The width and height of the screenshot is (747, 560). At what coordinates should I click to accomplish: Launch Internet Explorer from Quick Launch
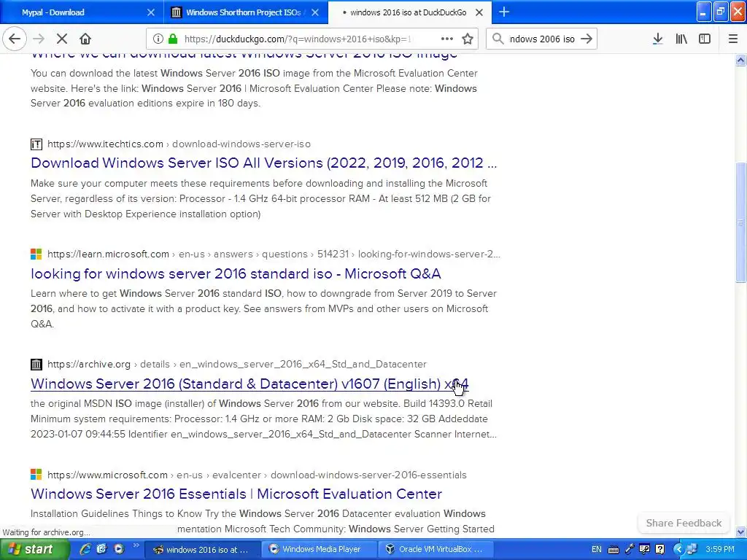point(85,549)
